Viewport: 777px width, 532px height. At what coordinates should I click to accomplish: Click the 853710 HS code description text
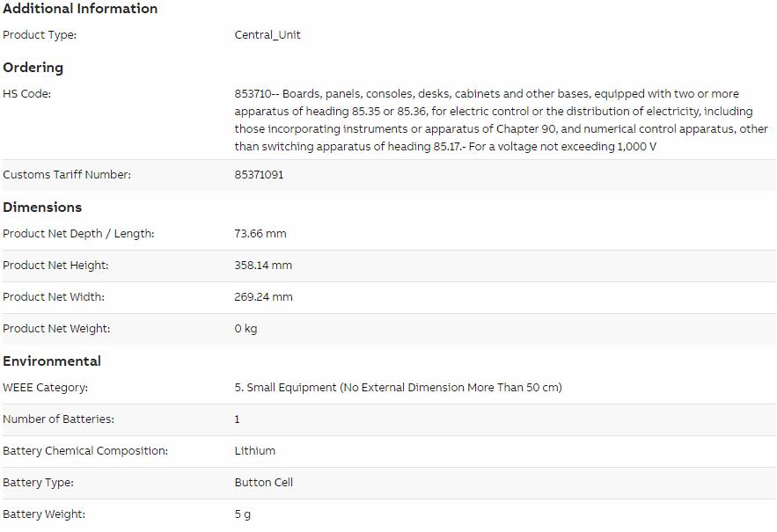pos(501,120)
